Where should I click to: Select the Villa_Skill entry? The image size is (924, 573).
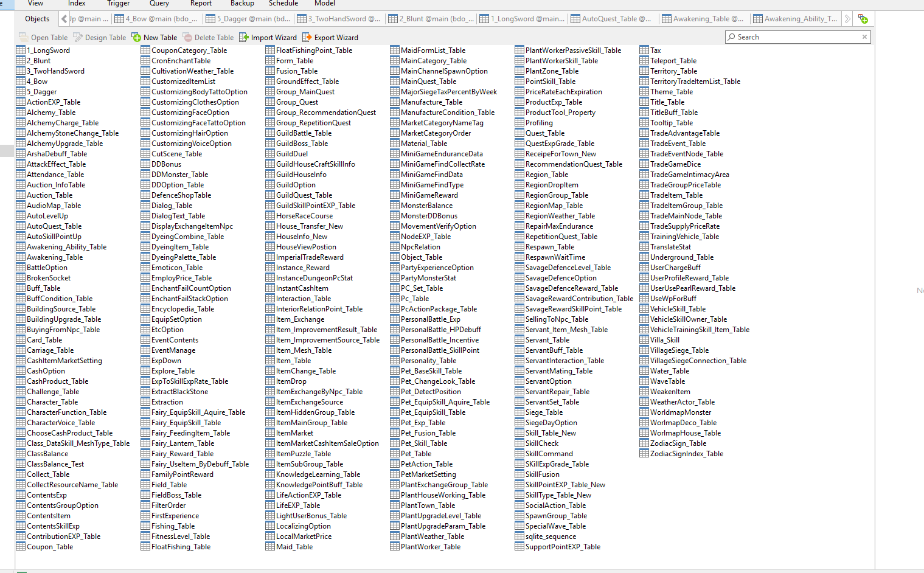(665, 340)
